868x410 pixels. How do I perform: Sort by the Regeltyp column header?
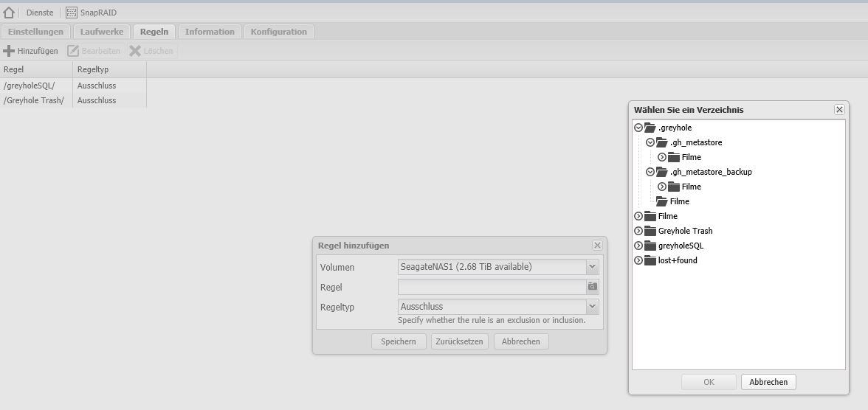click(109, 69)
